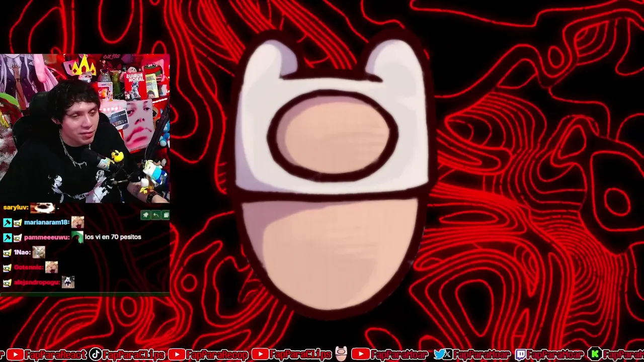Click the message 'los vi en 70 pesitos'
Viewport: 644px width, 362px height.
113,237
